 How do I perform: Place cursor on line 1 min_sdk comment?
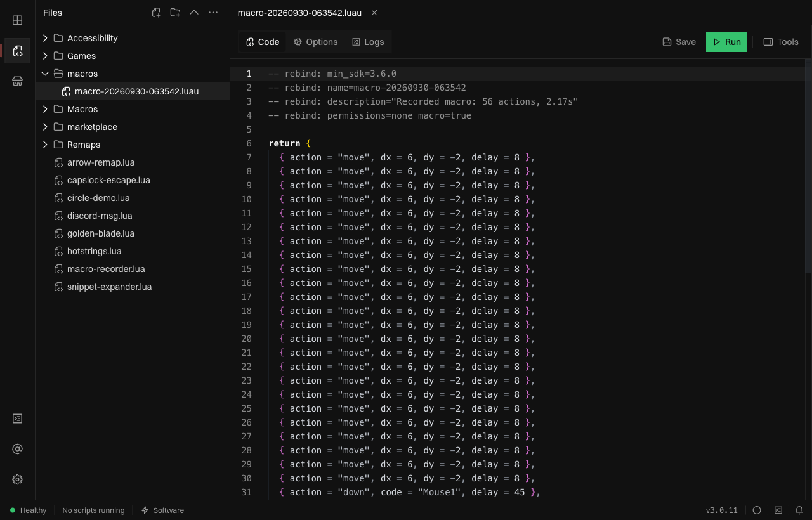point(332,74)
